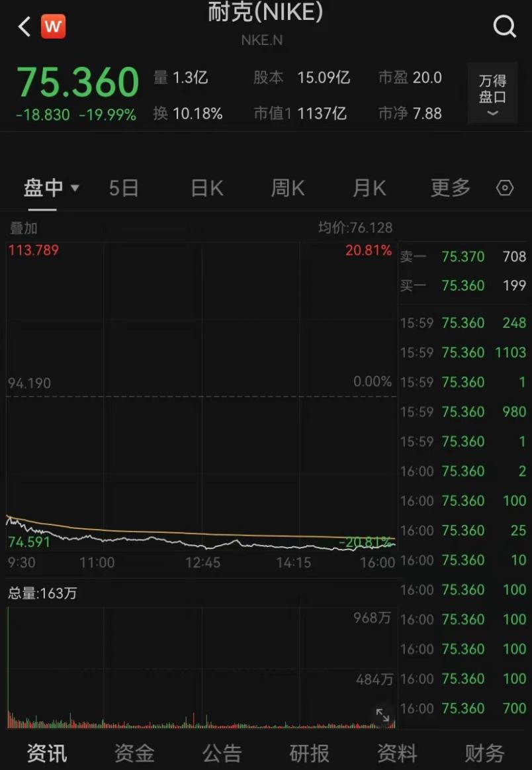Switch to the 日K daily candlestick tab
The image size is (532, 770).
coord(206,188)
